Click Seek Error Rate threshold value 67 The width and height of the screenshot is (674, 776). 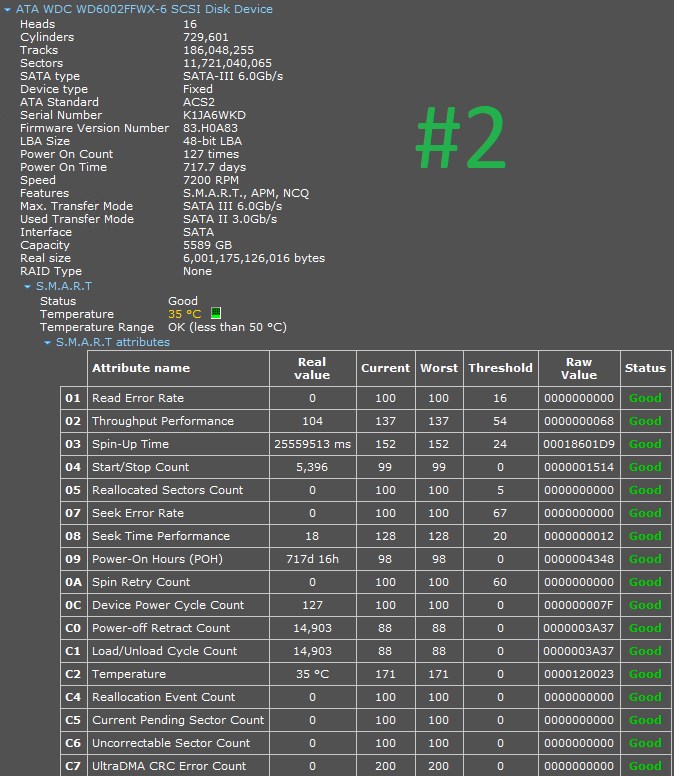click(x=500, y=513)
